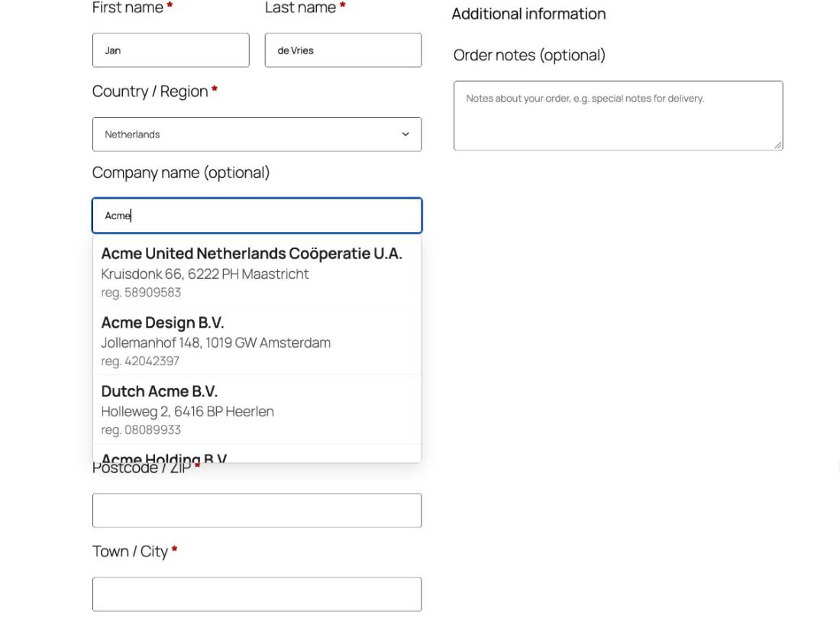Click the dropdown chevron in the Country field
Screen dimensions: 840x622
click(405, 134)
